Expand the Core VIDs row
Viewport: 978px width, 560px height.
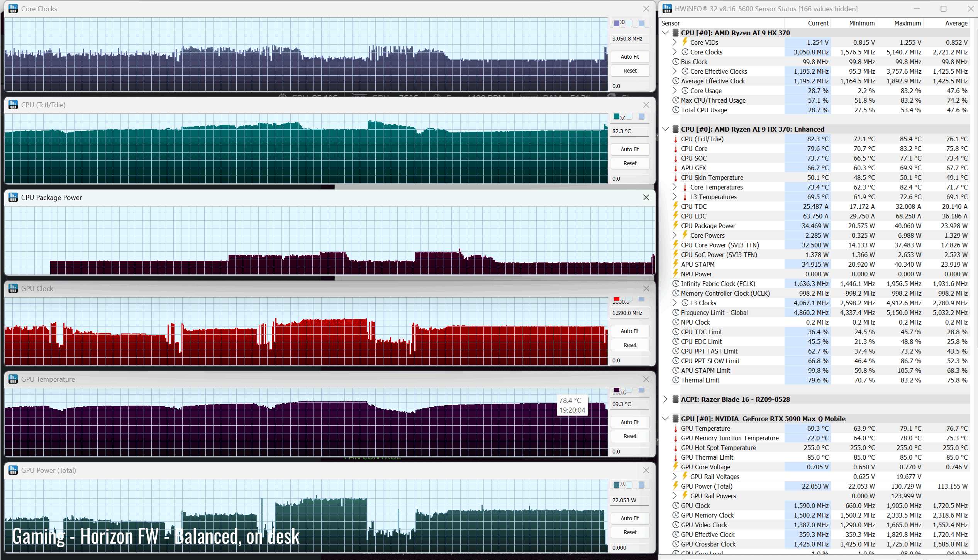point(675,42)
